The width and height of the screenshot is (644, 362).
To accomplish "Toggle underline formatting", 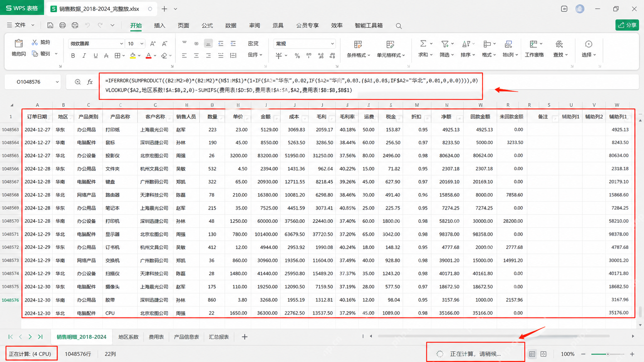I will coord(96,56).
